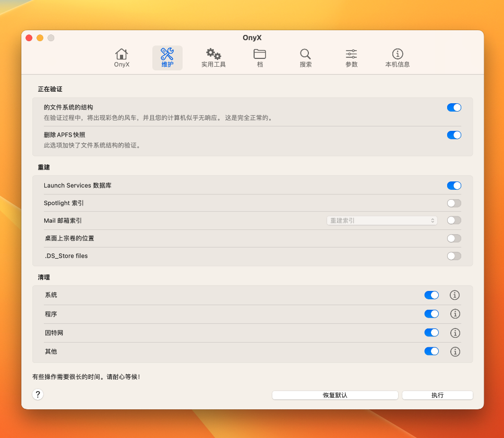
Task: Open the 搜索 search magnifier icon
Action: (305, 57)
